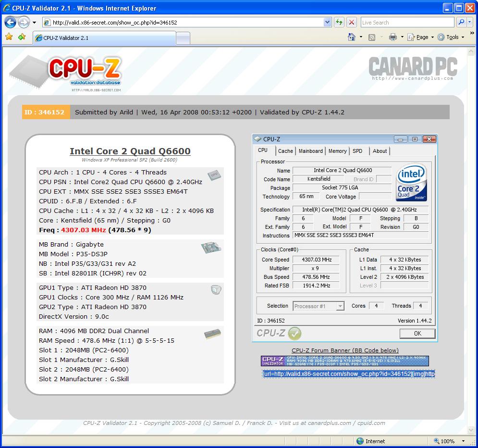Switch to the Mainboard tab
478x448 pixels.
click(311, 151)
